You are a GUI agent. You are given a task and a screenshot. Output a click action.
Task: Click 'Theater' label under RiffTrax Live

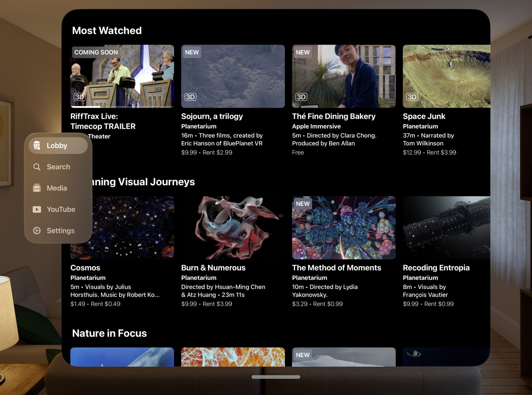99,136
